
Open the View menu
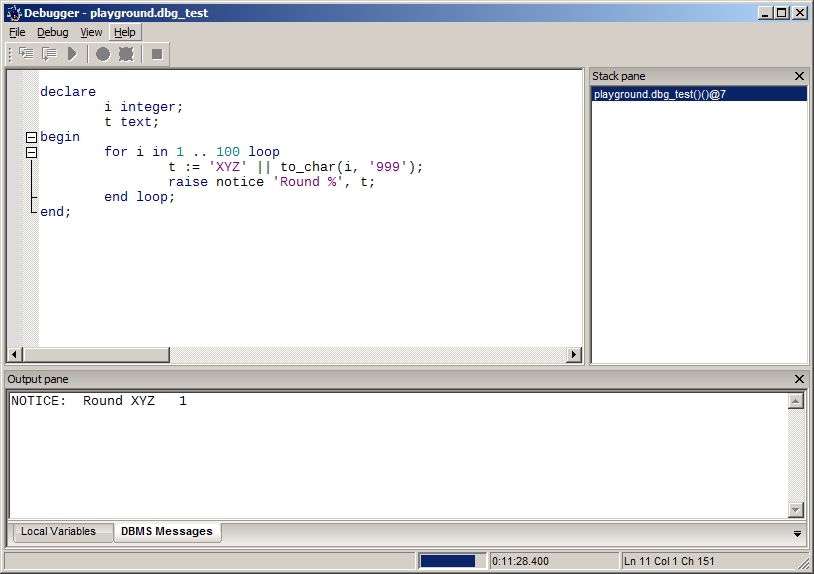coord(91,32)
